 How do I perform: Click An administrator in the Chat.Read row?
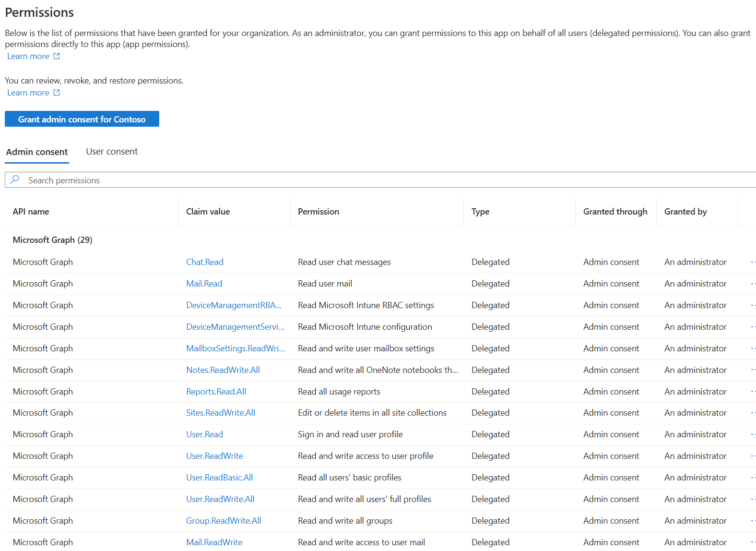(x=696, y=262)
